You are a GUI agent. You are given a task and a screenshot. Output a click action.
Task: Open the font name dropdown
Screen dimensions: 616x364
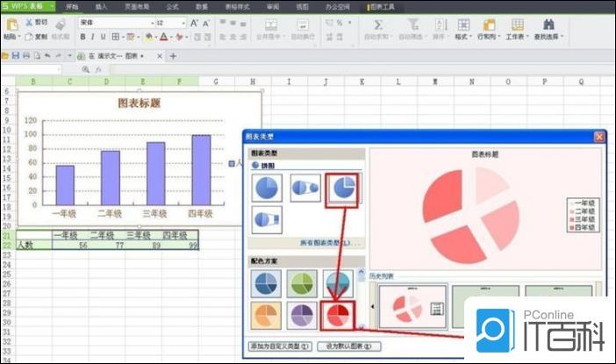click(153, 23)
